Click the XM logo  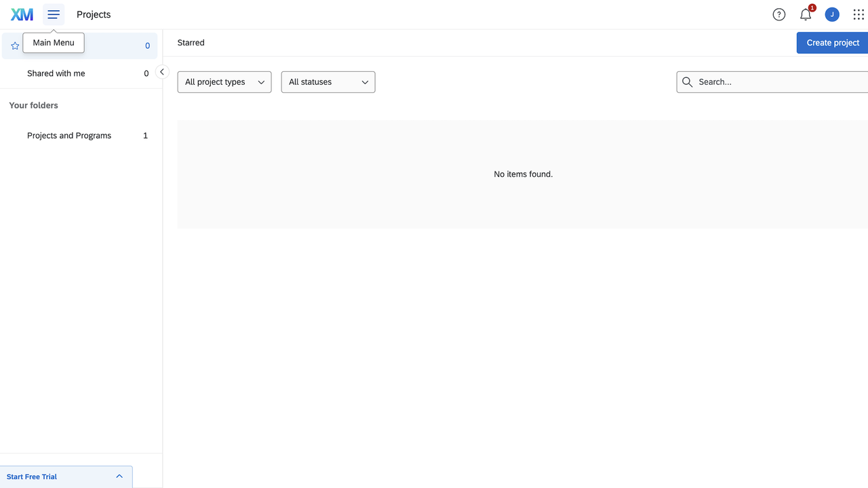(22, 15)
